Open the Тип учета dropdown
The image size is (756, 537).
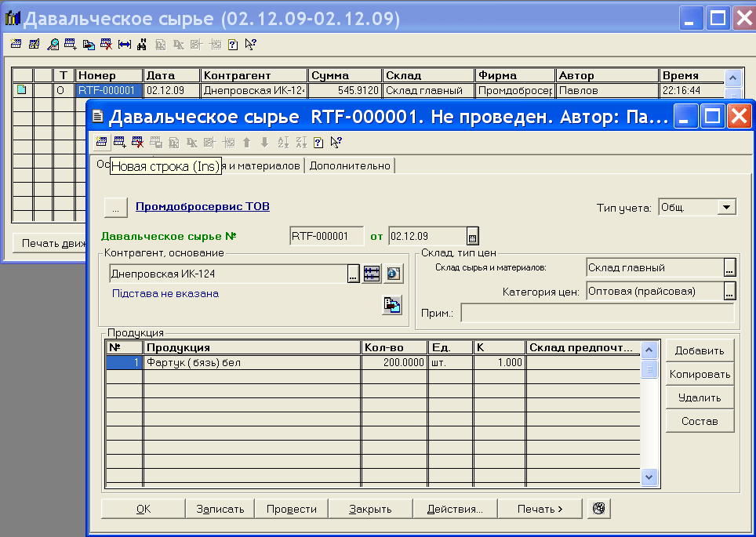[727, 207]
